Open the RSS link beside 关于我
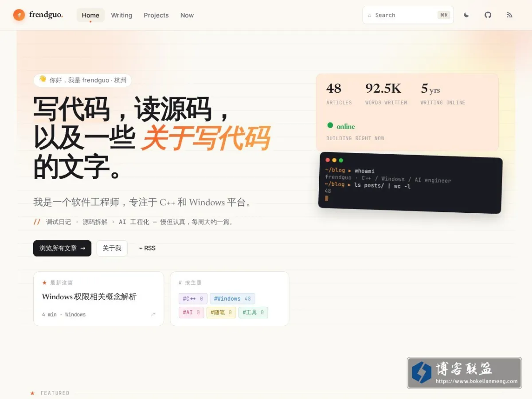The height and width of the screenshot is (399, 532). (147, 248)
